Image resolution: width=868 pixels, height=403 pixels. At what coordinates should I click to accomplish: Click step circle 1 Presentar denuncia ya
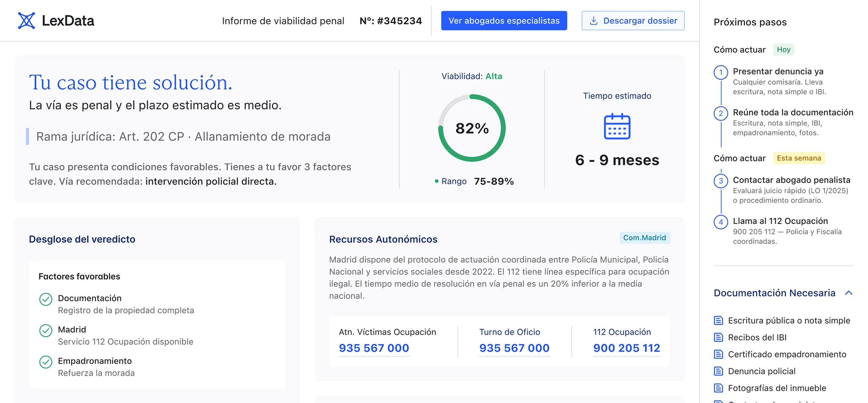click(721, 72)
